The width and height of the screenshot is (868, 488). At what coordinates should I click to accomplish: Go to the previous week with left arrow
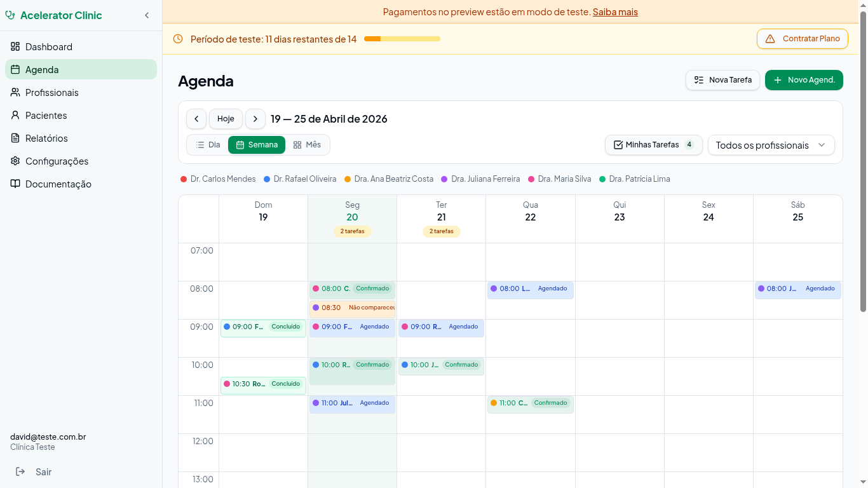196,119
